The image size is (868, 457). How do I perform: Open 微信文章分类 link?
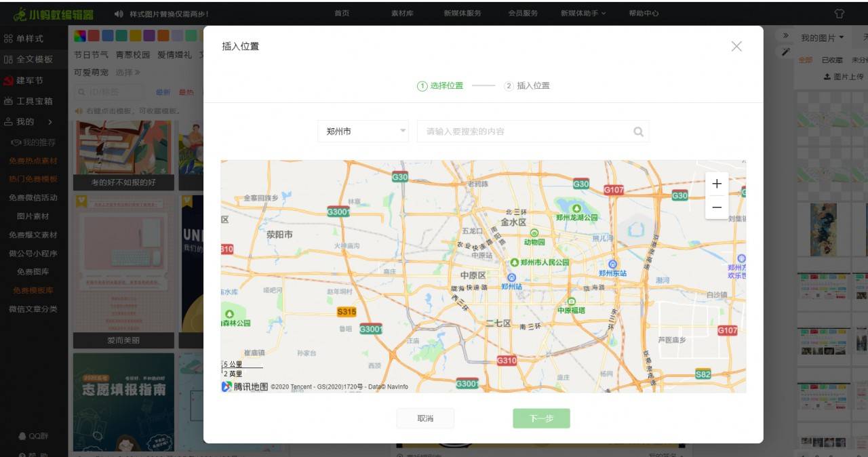tap(33, 309)
